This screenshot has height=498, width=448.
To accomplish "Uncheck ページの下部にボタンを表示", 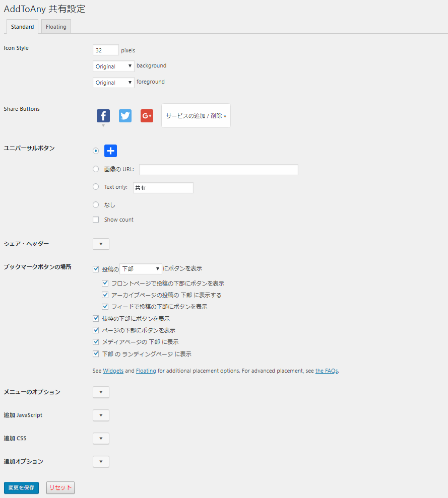I will tap(96, 330).
